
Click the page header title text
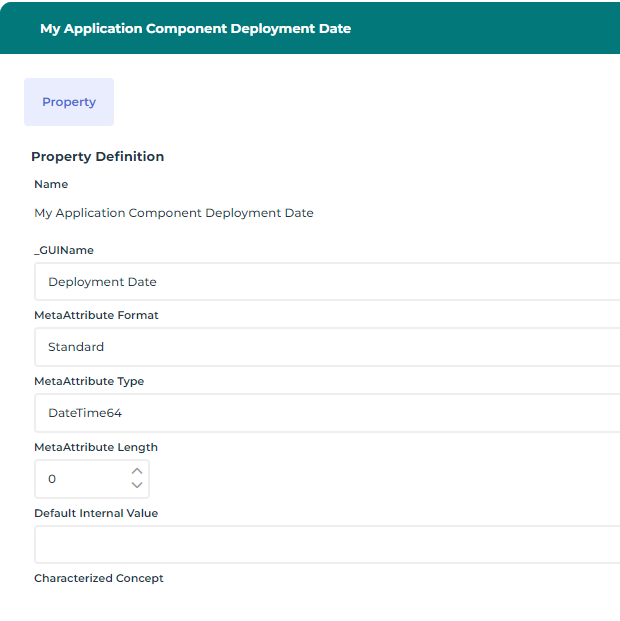pos(195,28)
